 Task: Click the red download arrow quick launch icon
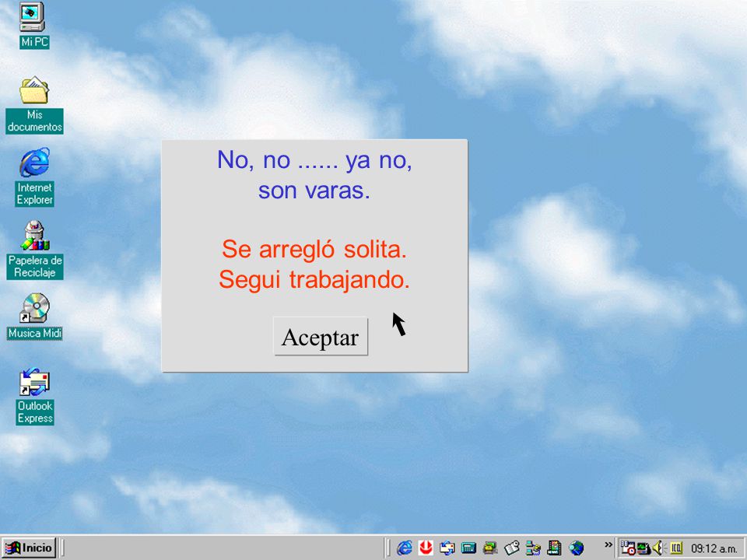click(x=426, y=548)
